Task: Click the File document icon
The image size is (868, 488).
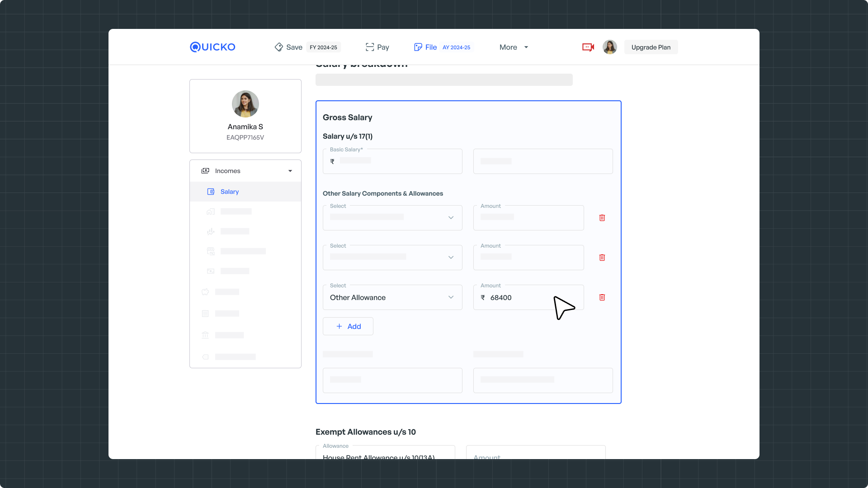Action: [418, 47]
